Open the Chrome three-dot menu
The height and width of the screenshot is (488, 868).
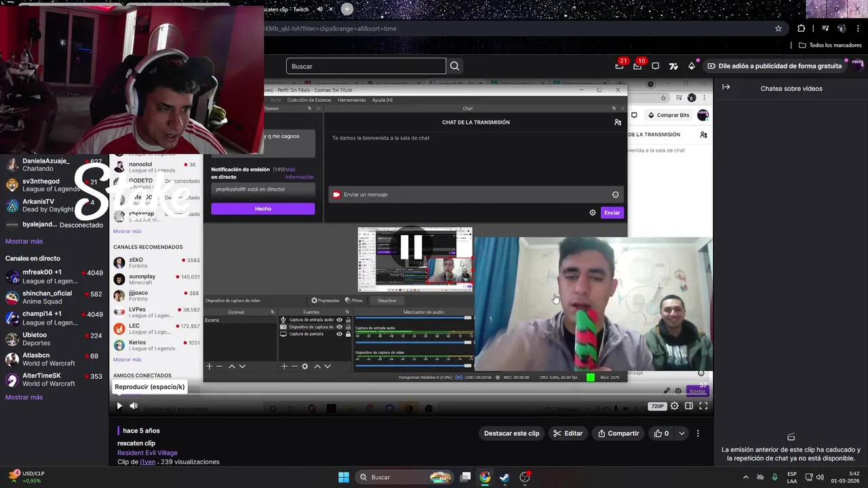(x=858, y=28)
